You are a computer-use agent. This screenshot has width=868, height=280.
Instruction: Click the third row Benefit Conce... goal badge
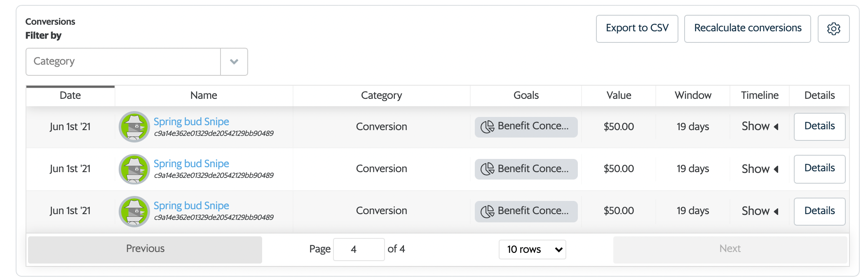[526, 211]
